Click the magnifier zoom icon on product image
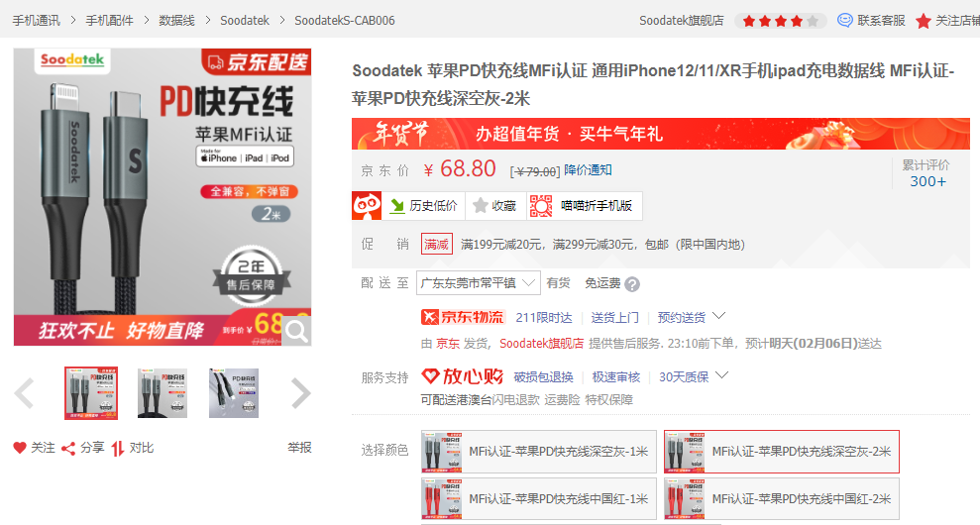980x525 pixels. point(296,331)
